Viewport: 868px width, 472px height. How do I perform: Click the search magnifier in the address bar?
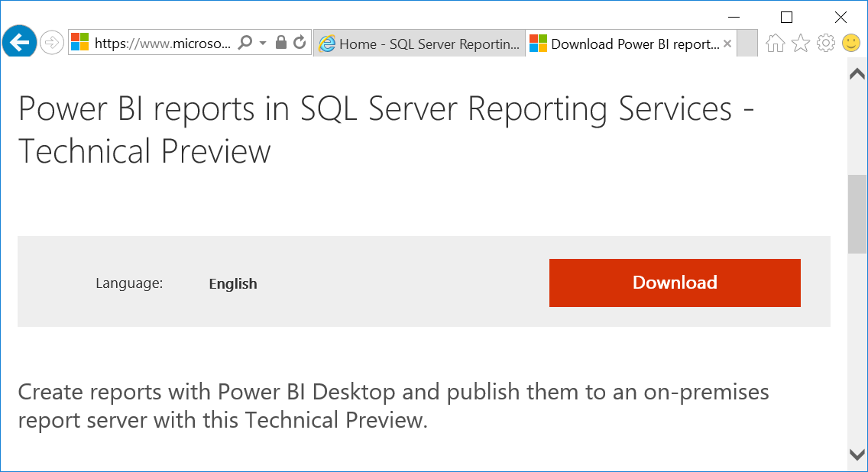click(x=244, y=42)
